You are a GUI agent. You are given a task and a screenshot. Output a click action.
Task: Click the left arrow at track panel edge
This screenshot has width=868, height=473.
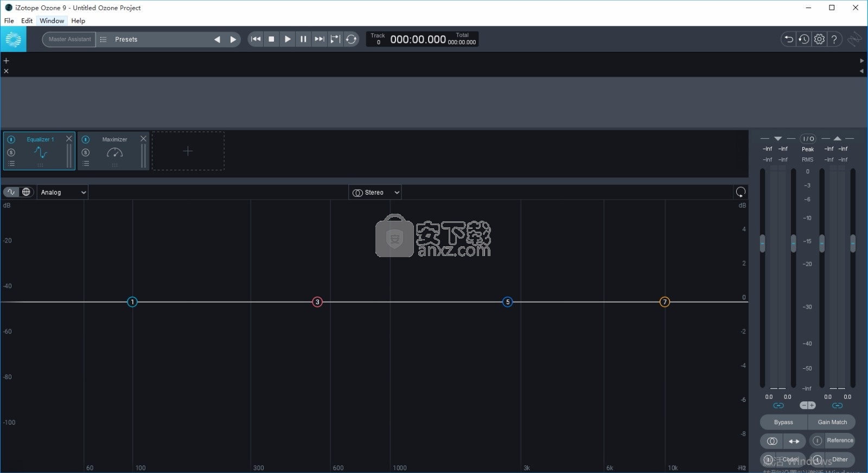(861, 71)
